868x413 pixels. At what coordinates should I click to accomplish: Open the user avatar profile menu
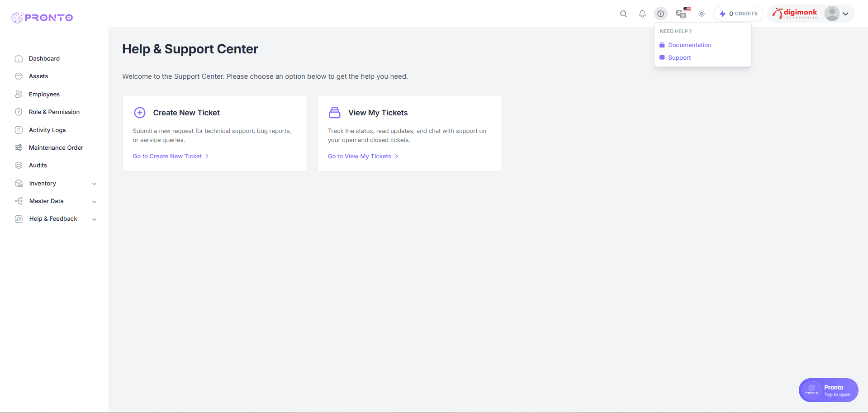pos(832,14)
